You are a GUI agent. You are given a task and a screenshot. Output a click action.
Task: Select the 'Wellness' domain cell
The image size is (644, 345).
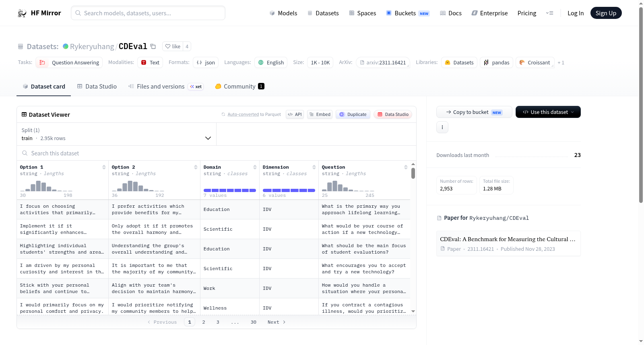pyautogui.click(x=230, y=308)
